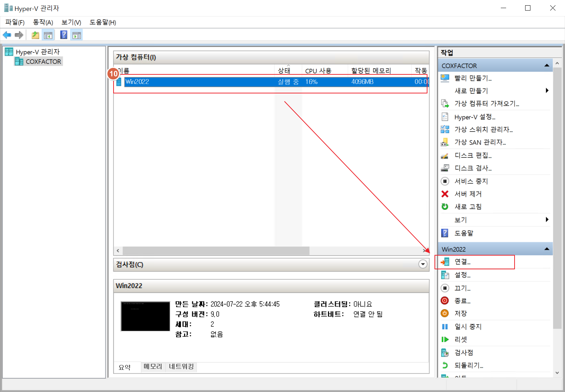Click the Checkpoint (검사점) action icon
This screenshot has width=565, height=392.
[445, 353]
